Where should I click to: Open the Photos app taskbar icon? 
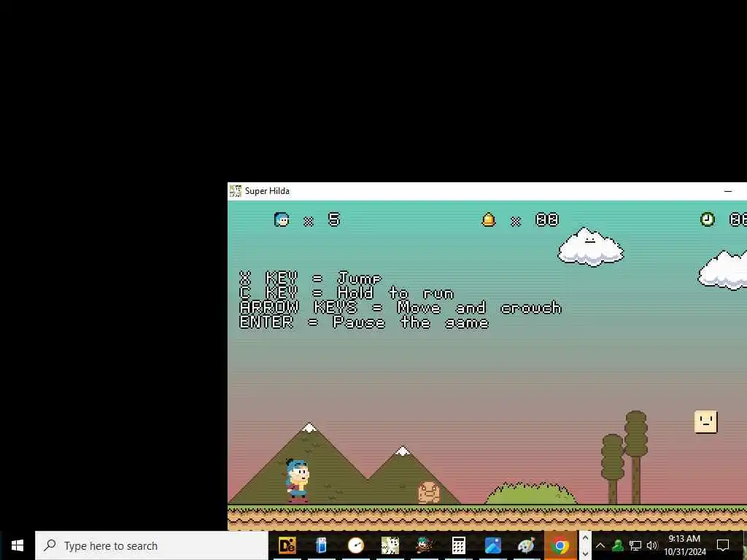(x=492, y=545)
